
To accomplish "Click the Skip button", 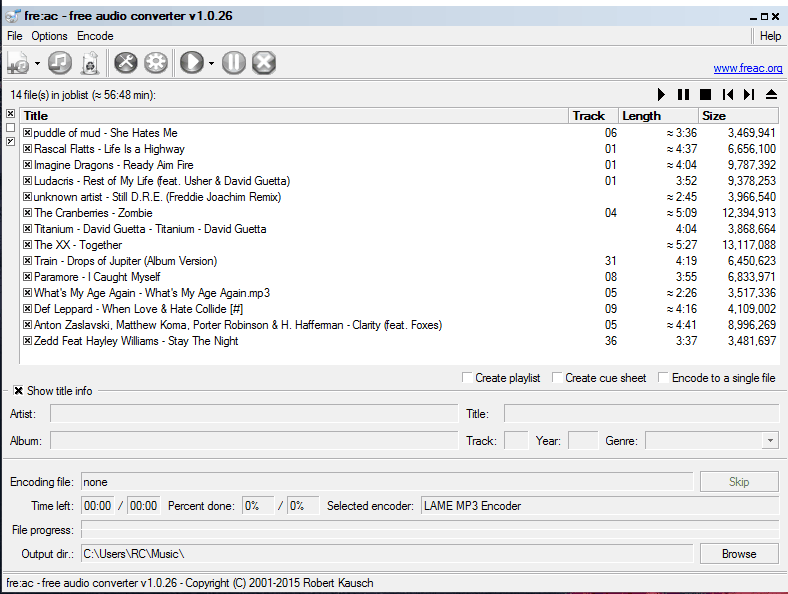I will pyautogui.click(x=739, y=482).
